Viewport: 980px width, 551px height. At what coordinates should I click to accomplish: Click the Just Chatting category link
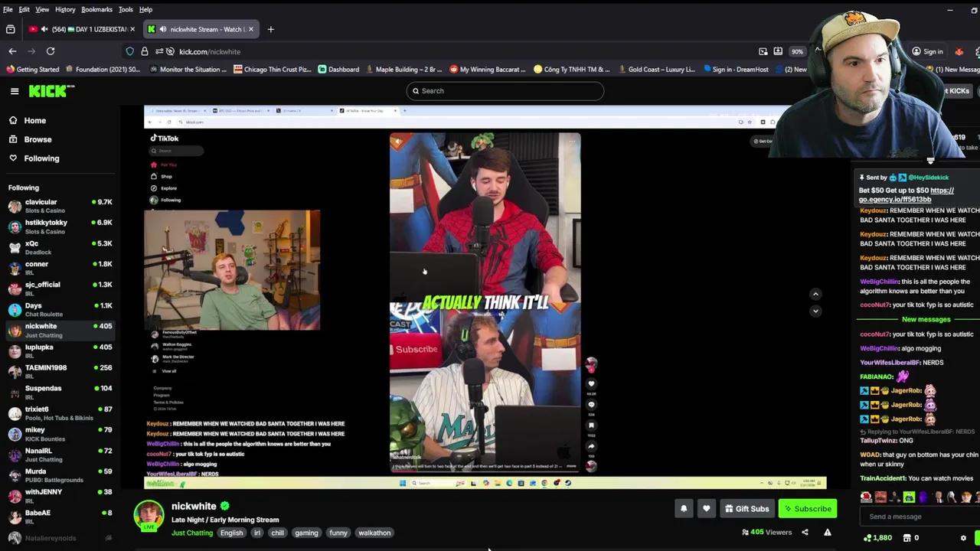click(192, 533)
